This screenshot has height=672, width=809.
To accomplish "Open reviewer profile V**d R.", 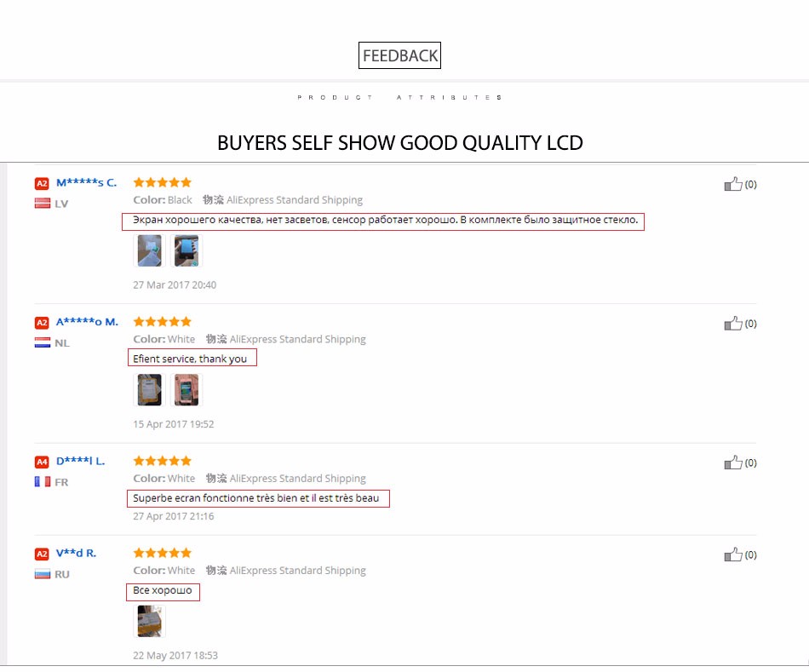I will pos(77,554).
